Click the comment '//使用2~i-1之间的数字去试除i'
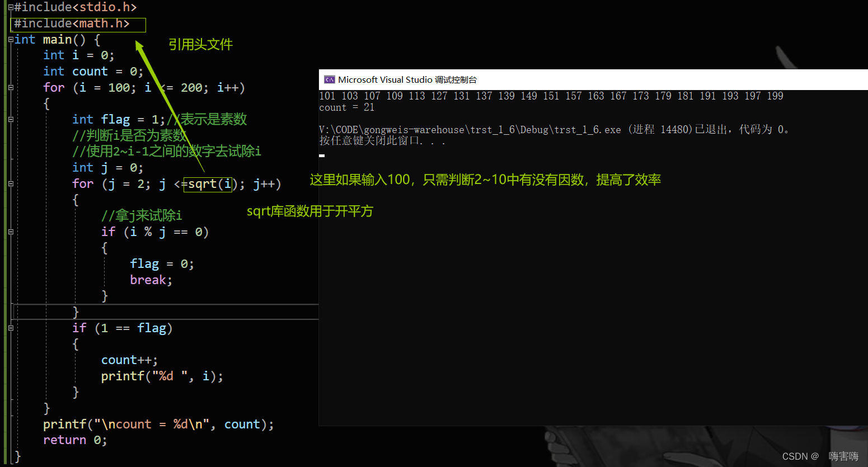Screen dimensions: 868x467 click(167, 151)
